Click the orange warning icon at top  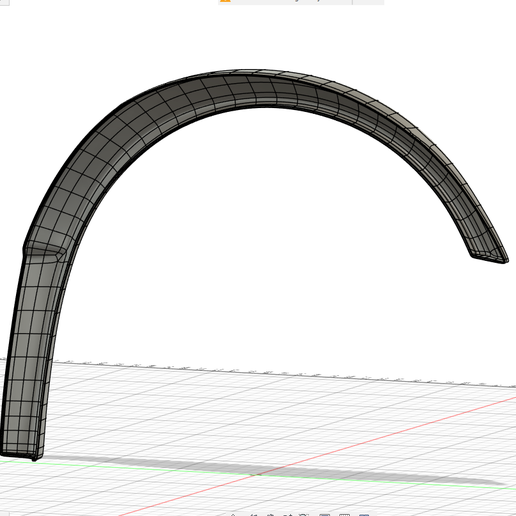(x=225, y=1)
